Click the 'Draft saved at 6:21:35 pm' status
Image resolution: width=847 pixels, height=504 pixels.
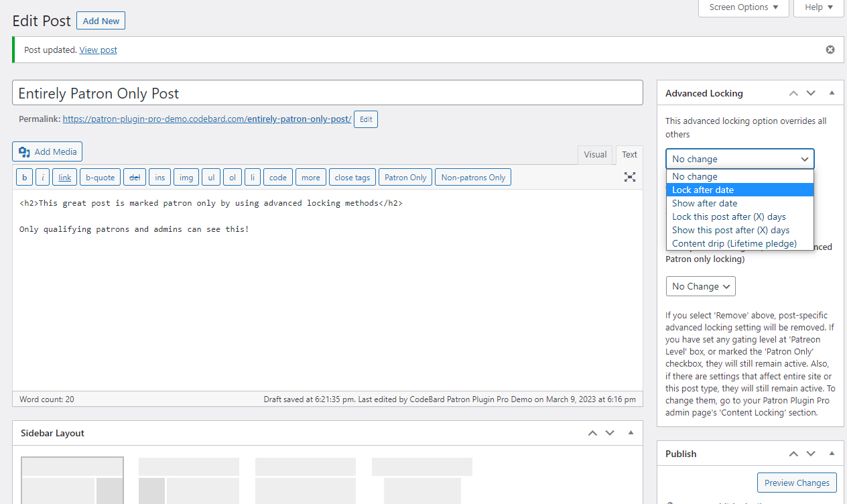(308, 399)
